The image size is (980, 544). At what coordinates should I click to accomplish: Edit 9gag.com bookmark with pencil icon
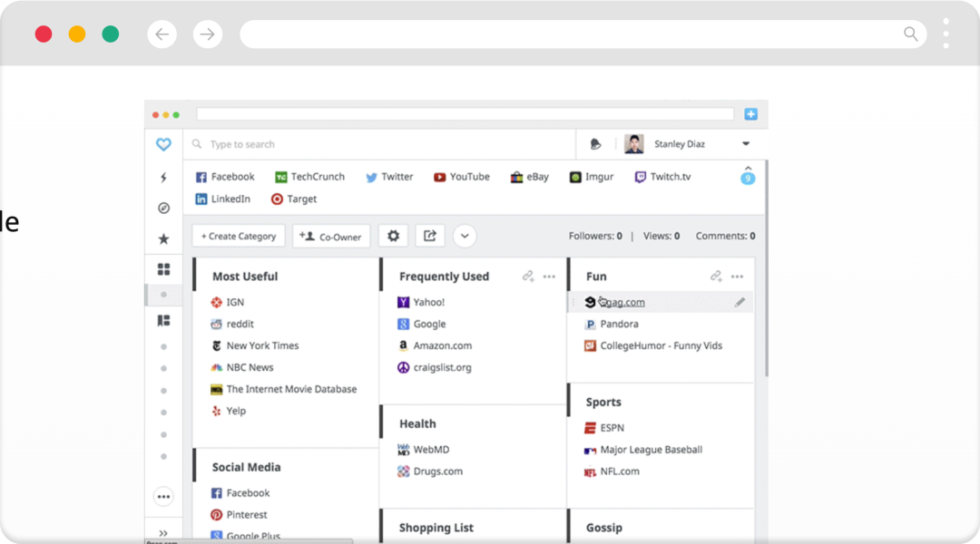[740, 302]
